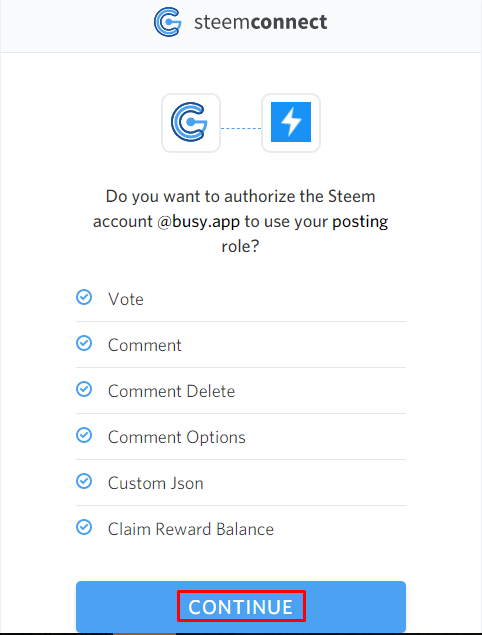The image size is (482, 635).
Task: Click the Comment Delete checkmark icon
Action: (x=84, y=389)
